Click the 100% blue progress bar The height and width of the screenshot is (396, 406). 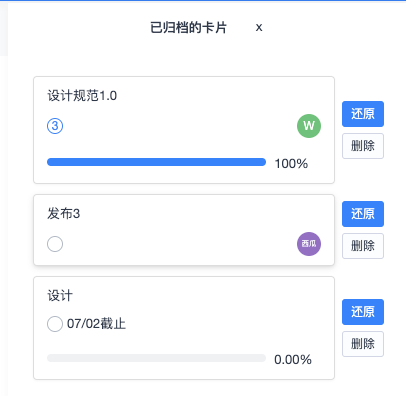[x=156, y=162]
